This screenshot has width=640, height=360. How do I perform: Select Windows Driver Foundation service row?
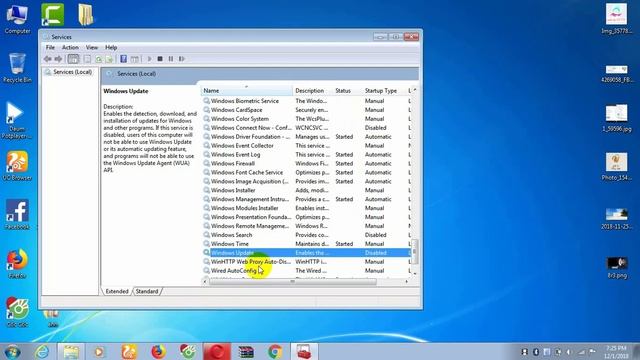[306, 137]
